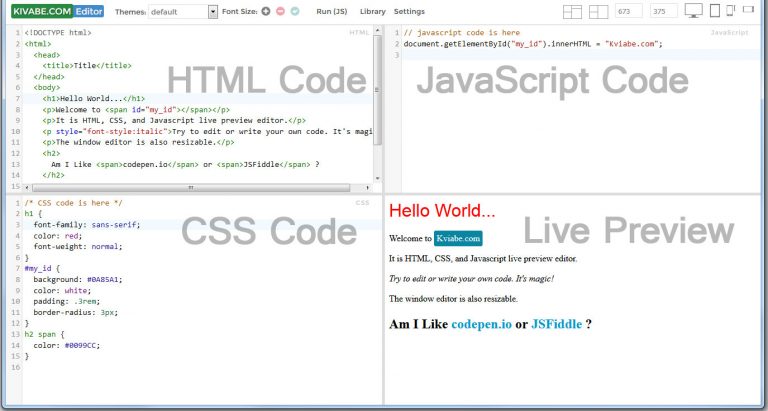
Task: Click the KIVABE.COM Editor logo
Action: [57, 11]
